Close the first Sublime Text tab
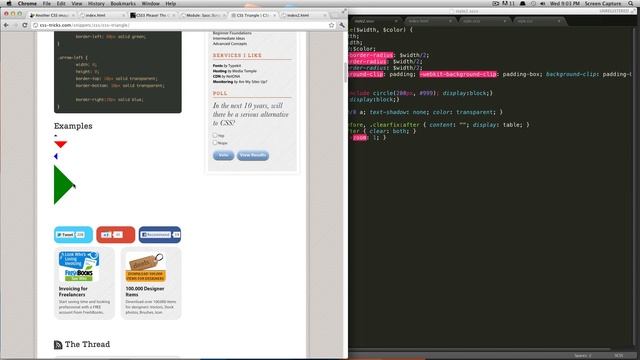 coord(396,21)
